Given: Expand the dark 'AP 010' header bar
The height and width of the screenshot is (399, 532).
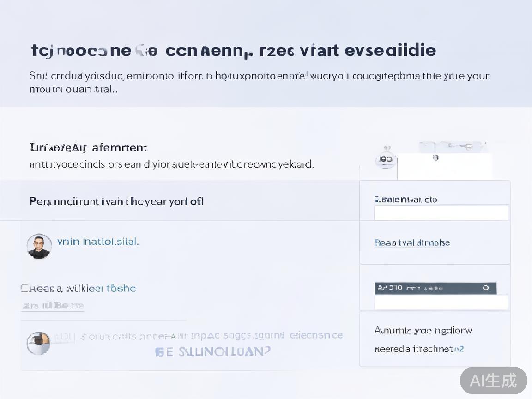Looking at the screenshot, I should point(429,288).
